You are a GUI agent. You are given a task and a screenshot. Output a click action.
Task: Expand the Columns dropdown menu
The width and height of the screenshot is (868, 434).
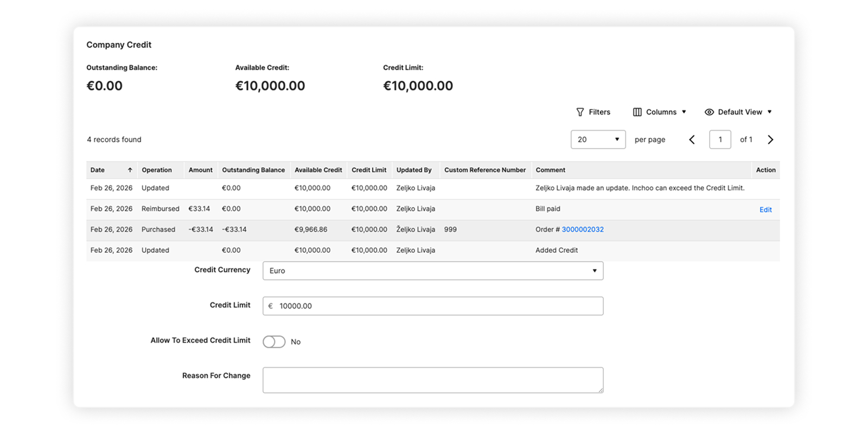coord(684,112)
